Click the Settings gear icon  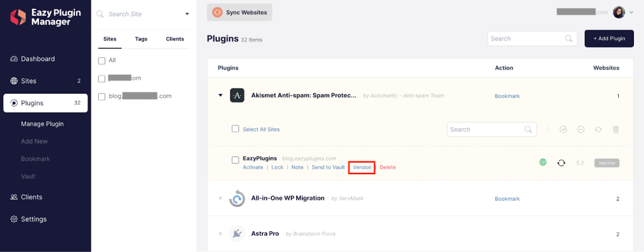(14, 219)
